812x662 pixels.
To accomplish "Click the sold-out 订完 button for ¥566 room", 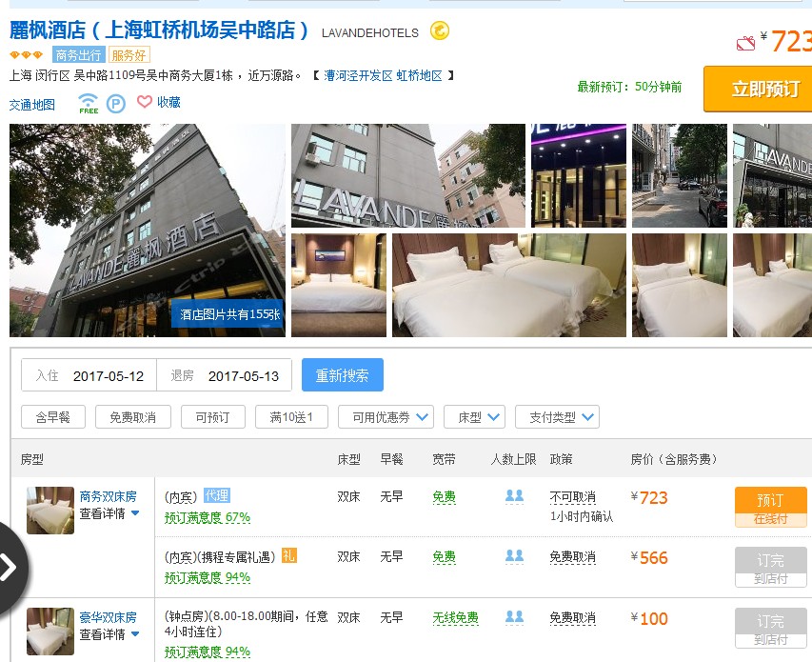I will pyautogui.click(x=770, y=567).
